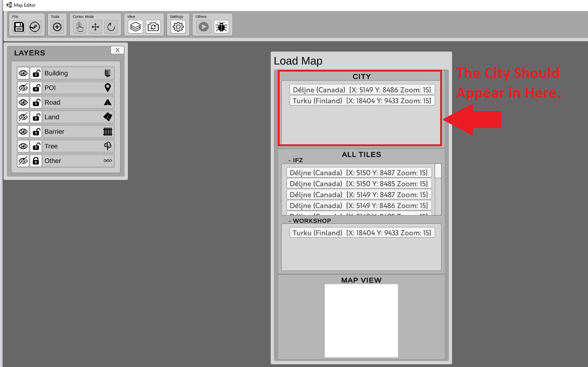
Task: Hide the Building layer
Action: [x=23, y=73]
